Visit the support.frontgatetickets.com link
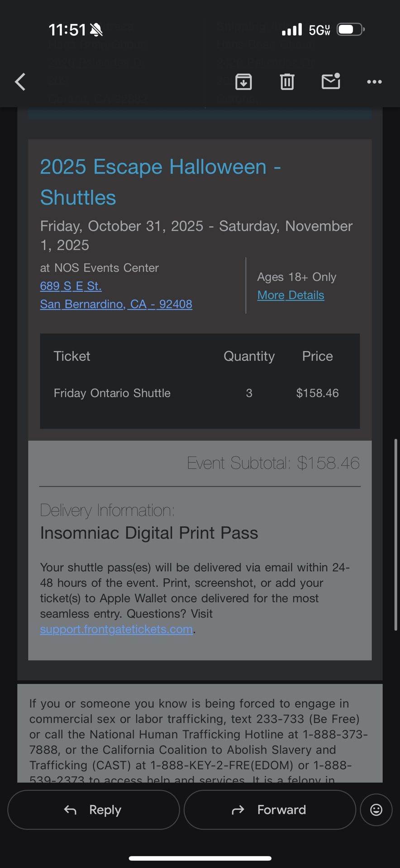400x868 pixels. tap(116, 629)
